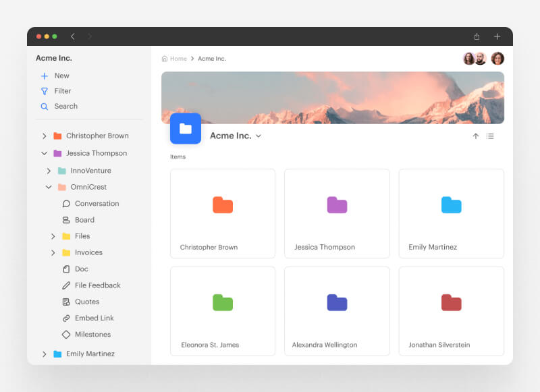540x392 pixels.
Task: Click the Board icon in sidebar
Action: tap(66, 220)
